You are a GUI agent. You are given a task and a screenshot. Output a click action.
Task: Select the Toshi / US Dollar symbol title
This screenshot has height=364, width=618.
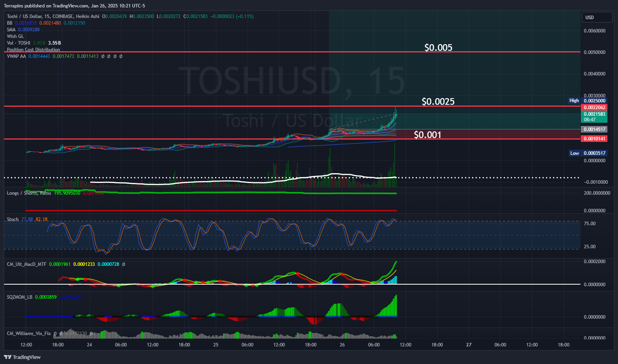coord(53,16)
